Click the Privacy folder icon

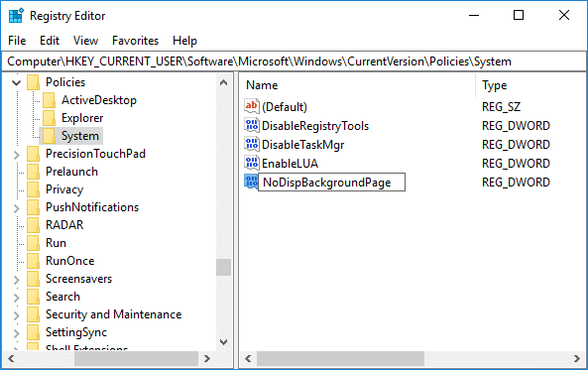[33, 189]
